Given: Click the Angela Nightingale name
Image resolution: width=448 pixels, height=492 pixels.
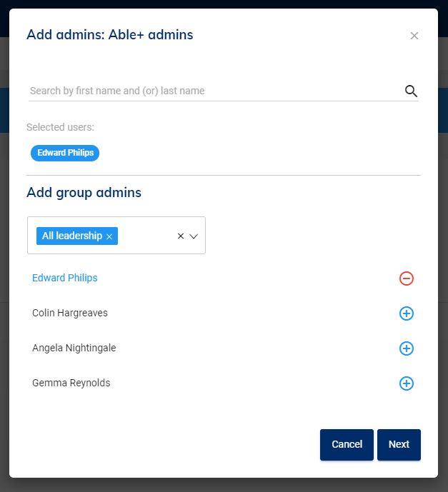Looking at the screenshot, I should 74,348.
